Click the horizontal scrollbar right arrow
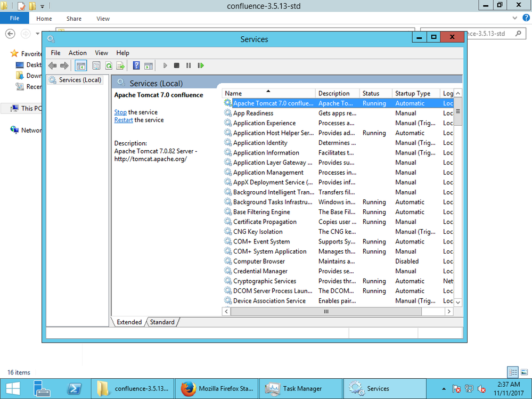The width and height of the screenshot is (532, 399). coord(449,311)
